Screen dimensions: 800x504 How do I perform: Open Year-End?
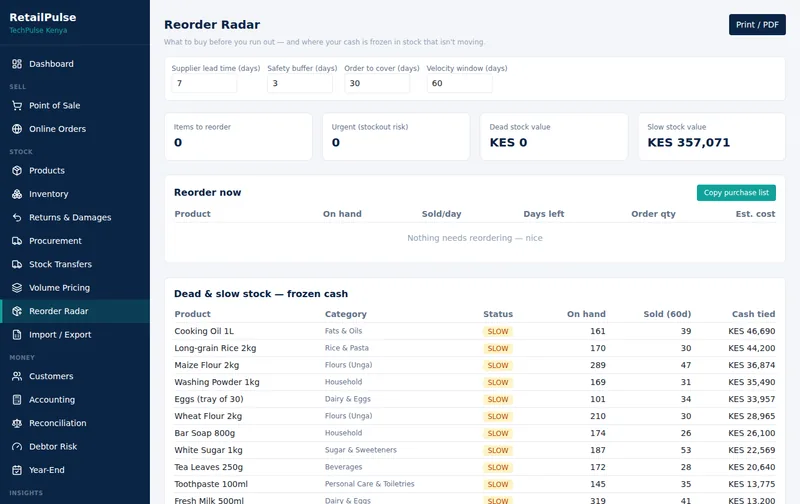click(x=75, y=470)
